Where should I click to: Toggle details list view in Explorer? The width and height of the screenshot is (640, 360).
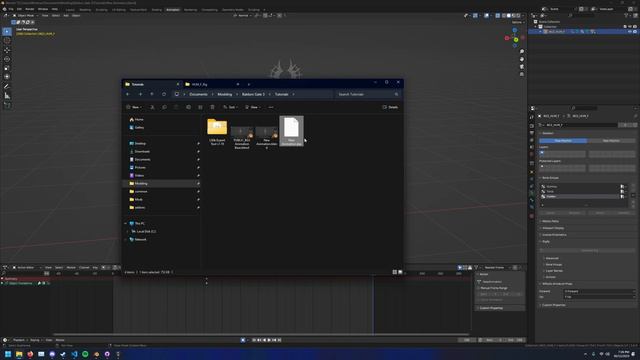(x=395, y=272)
